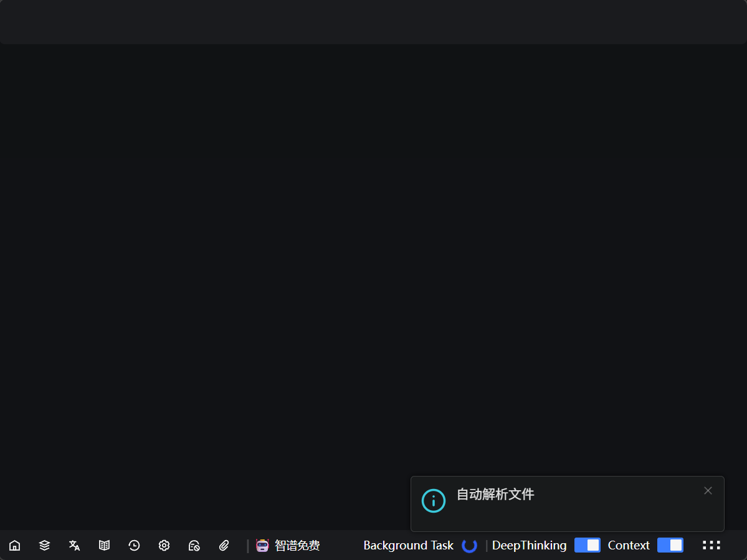
Task: Click the icon left of the paperclip
Action: point(194,546)
